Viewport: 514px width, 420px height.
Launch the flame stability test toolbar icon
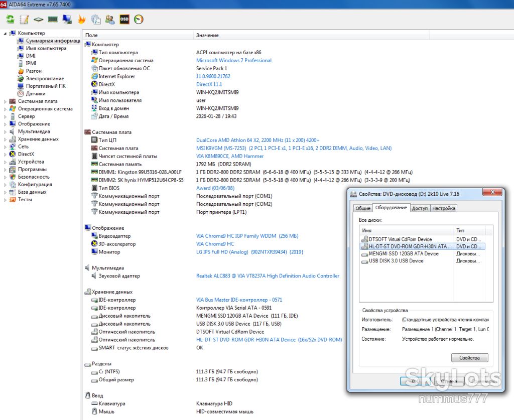81,20
